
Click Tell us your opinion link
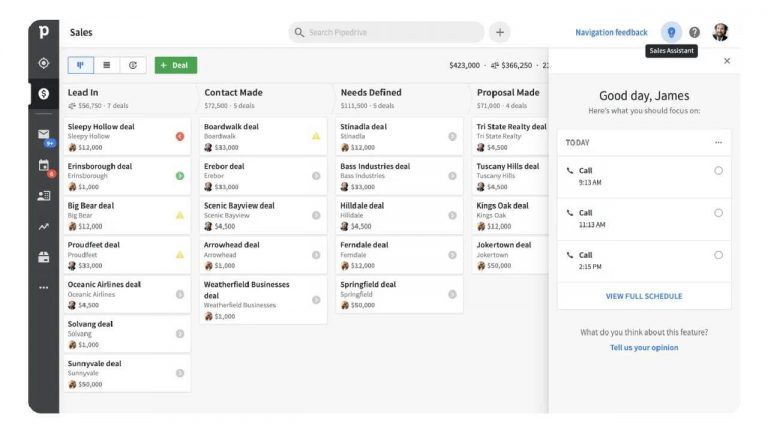644,348
